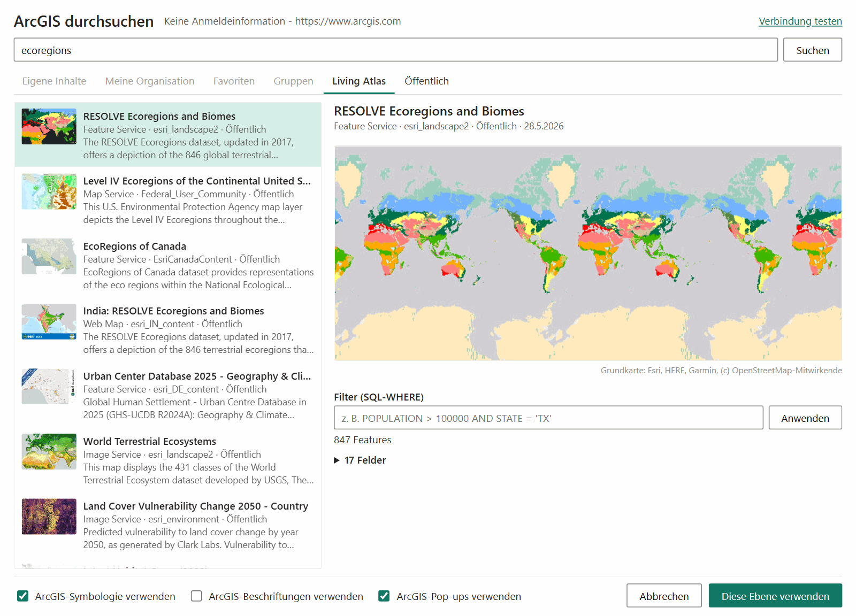Image resolution: width=856 pixels, height=616 pixels.
Task: Click Diese Ebene verwenden button
Action: tap(775, 596)
